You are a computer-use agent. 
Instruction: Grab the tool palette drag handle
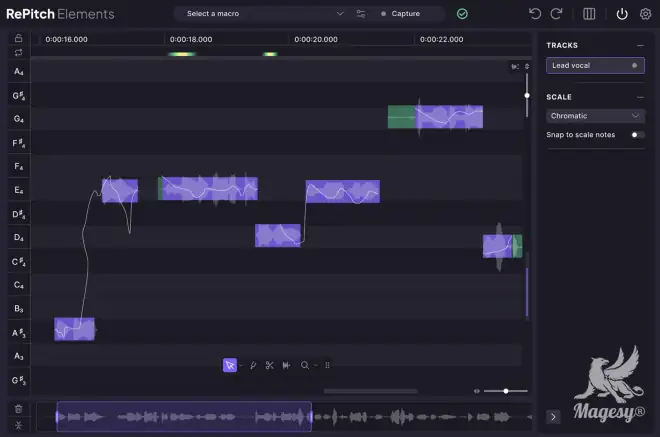(327, 365)
